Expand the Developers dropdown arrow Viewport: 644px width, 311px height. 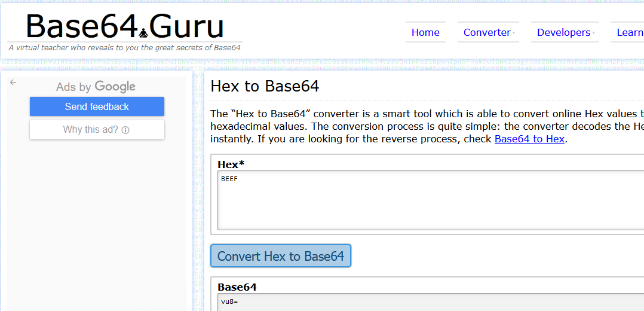pos(593,33)
